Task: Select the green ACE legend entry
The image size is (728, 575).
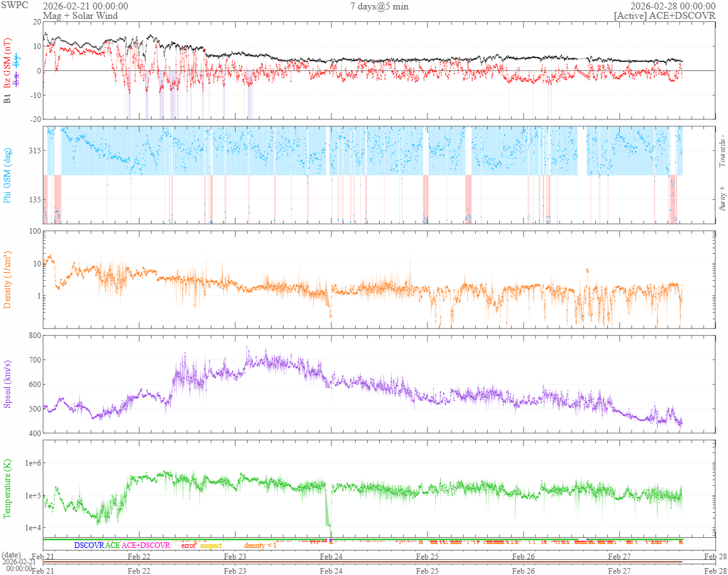Action: (113, 545)
